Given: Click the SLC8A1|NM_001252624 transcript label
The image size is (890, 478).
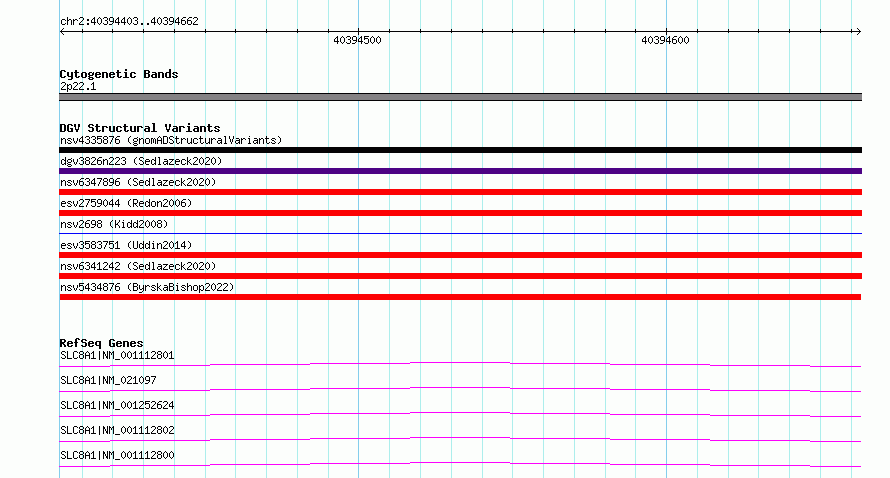Looking at the screenshot, I should [117, 405].
